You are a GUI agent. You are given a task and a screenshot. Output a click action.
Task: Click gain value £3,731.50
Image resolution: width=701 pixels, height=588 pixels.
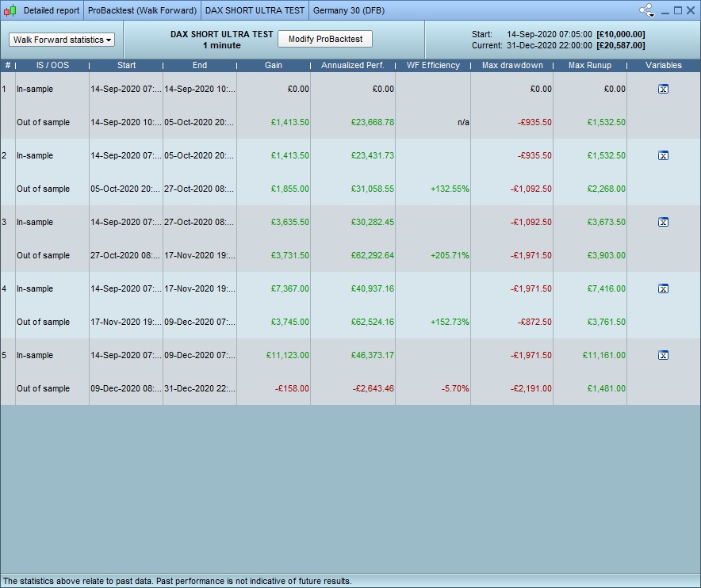(289, 256)
